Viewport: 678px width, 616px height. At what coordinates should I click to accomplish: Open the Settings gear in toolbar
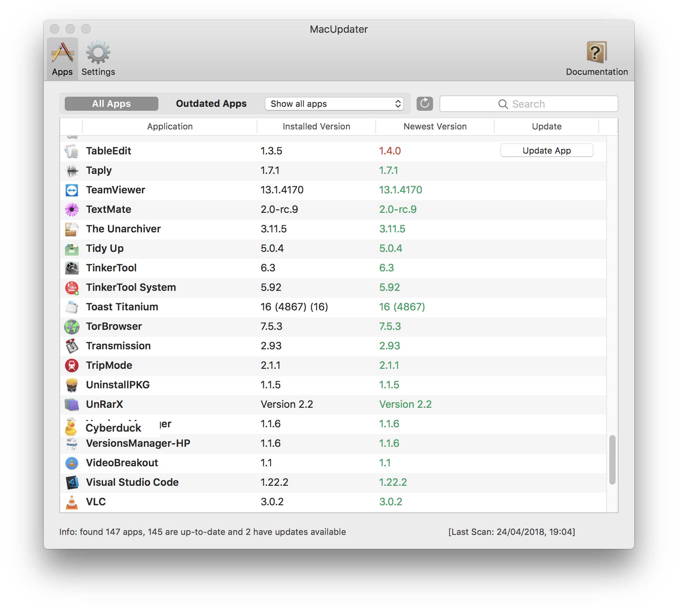98,59
